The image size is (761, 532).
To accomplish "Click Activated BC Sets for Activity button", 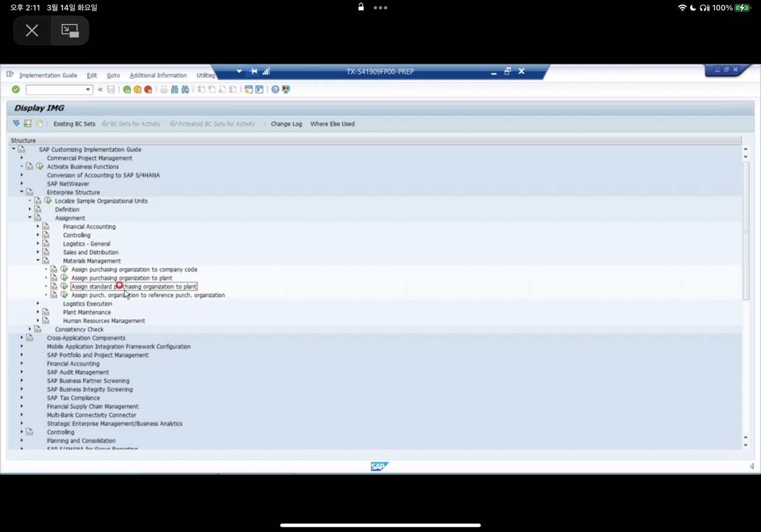I will (212, 124).
